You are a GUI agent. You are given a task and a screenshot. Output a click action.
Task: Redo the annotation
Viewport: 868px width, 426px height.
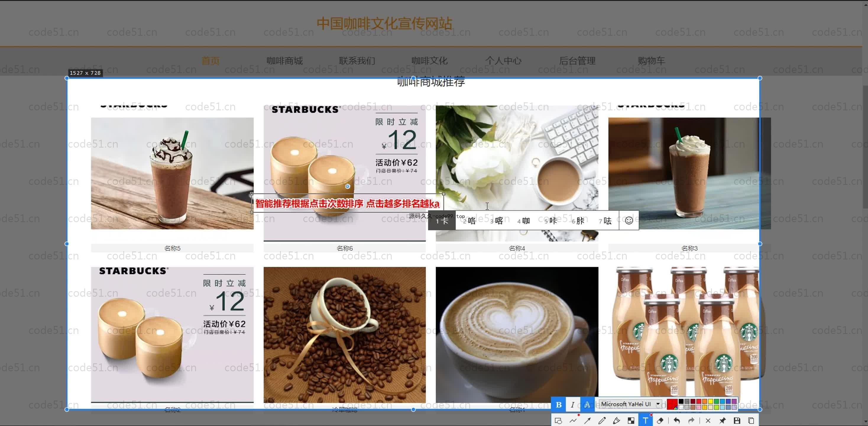(x=691, y=421)
